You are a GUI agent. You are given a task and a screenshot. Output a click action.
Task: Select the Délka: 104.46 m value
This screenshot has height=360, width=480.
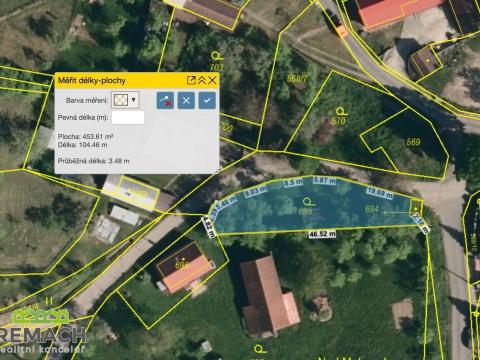click(82, 145)
